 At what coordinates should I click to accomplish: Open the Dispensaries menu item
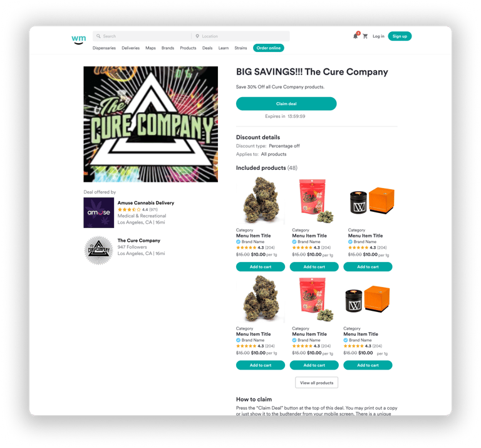tap(104, 48)
